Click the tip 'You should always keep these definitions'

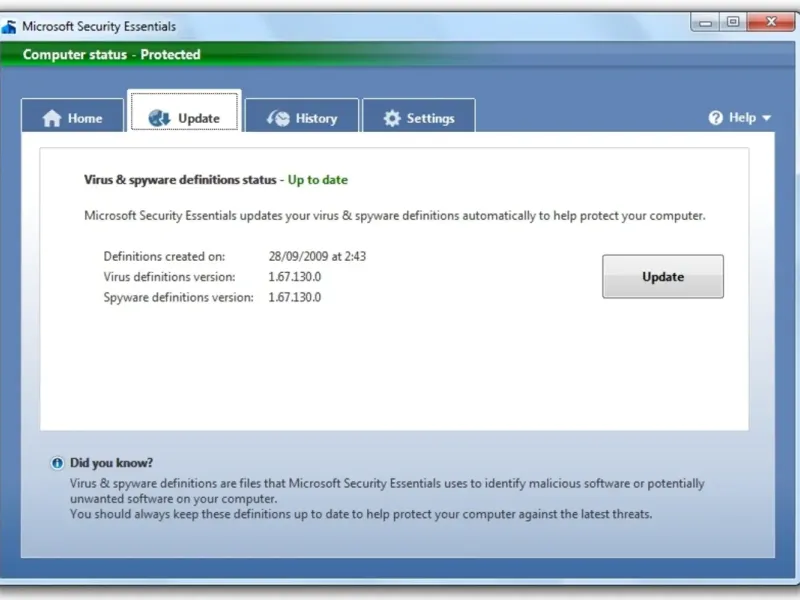tap(361, 514)
